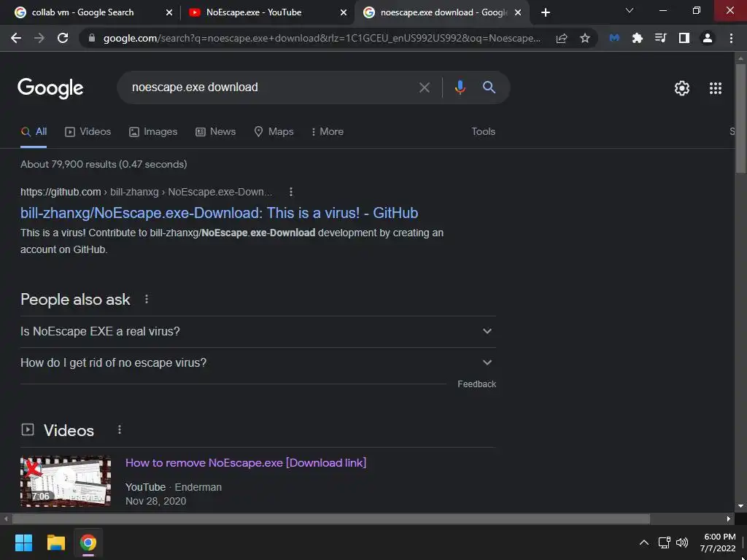The width and height of the screenshot is (747, 560).
Task: Open the Google apps grid
Action: pyautogui.click(x=716, y=88)
